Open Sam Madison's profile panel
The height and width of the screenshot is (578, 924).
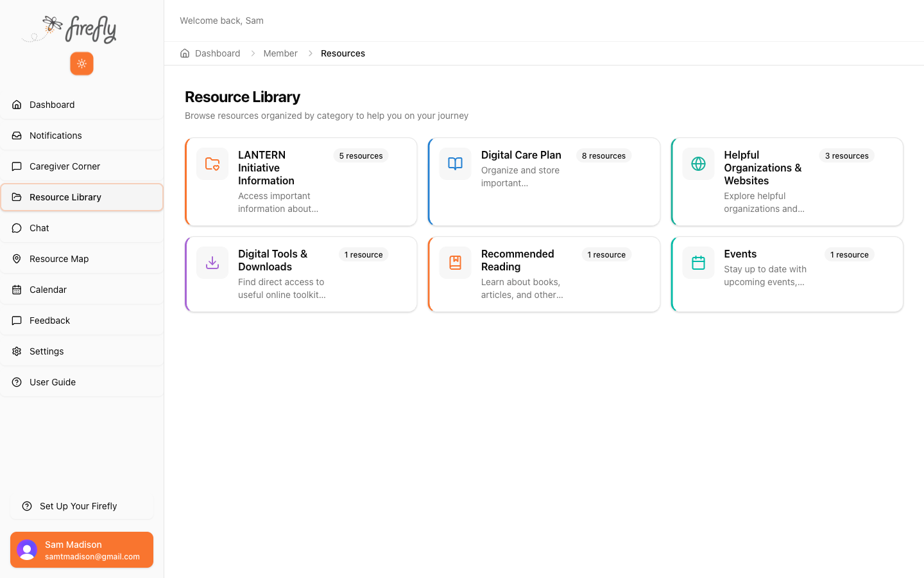coord(81,550)
